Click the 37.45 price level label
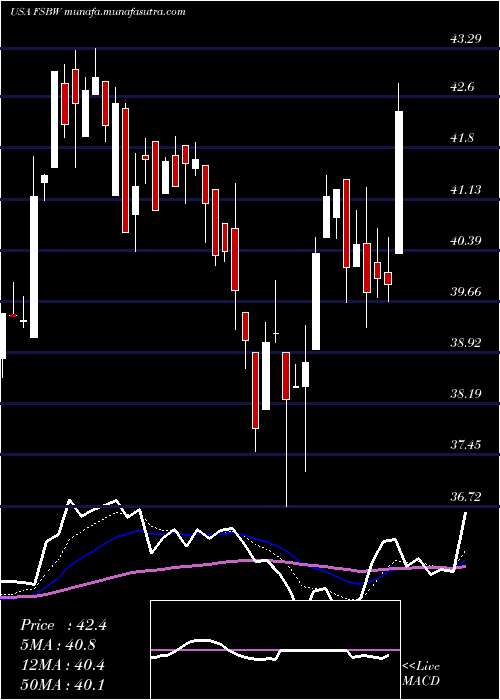This screenshot has height=700, width=500. 466,445
